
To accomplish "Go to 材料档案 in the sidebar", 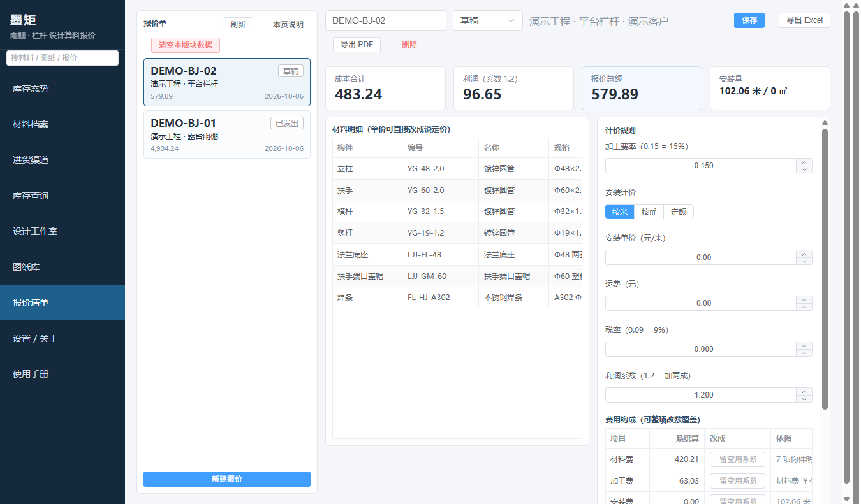I will click(63, 124).
